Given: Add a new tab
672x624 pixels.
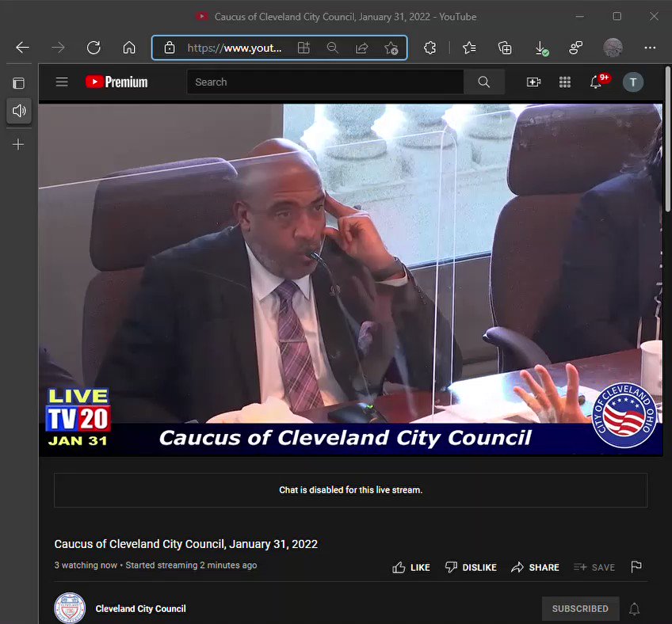Looking at the screenshot, I should click(18, 144).
